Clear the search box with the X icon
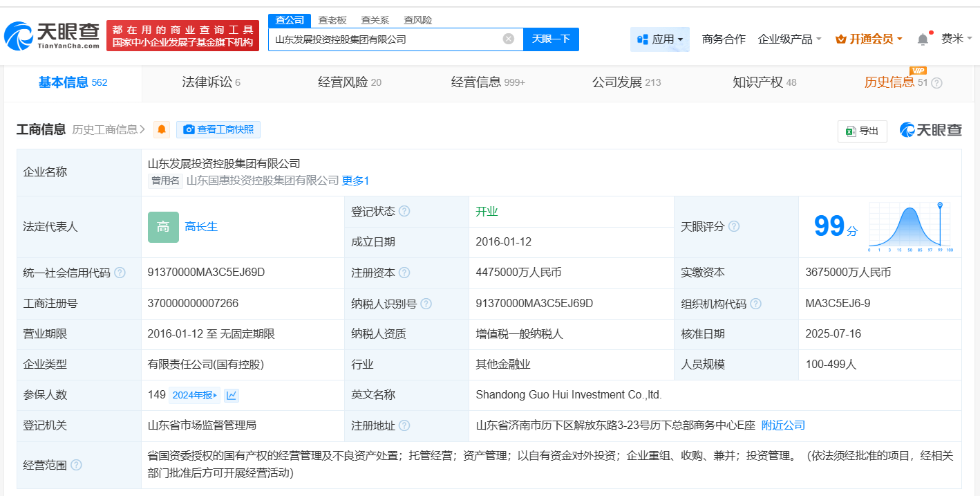Screen dimensions: 980x496 coord(509,39)
